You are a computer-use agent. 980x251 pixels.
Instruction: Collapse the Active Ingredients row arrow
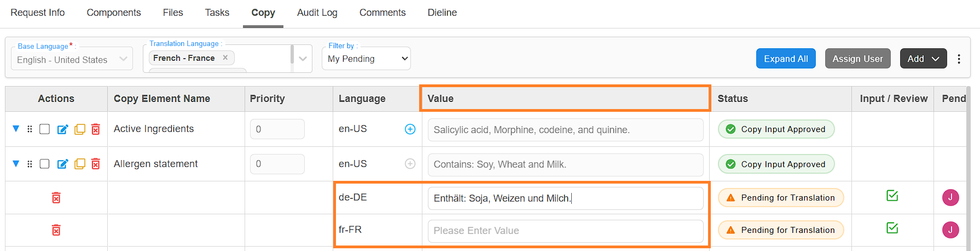(x=16, y=129)
